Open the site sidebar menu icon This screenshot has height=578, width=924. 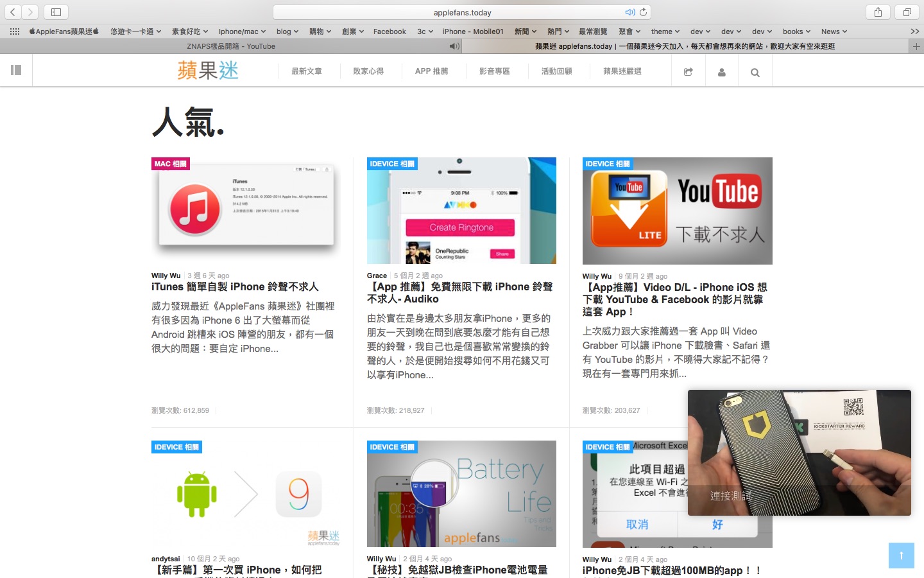click(x=16, y=70)
